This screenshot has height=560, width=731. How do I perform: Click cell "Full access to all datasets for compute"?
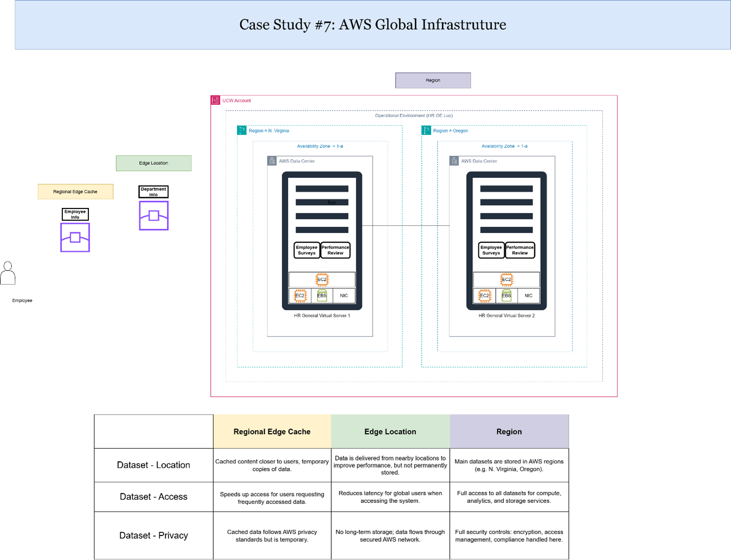coord(509,497)
